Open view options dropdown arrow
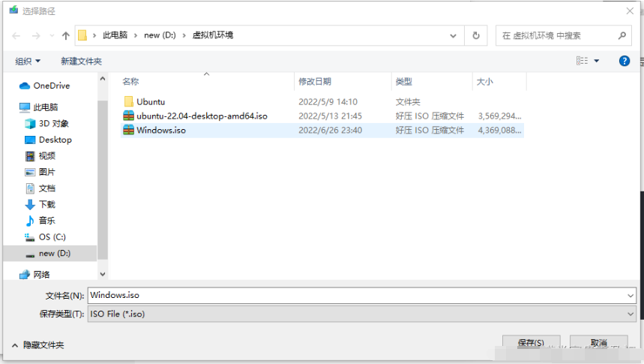 [596, 61]
